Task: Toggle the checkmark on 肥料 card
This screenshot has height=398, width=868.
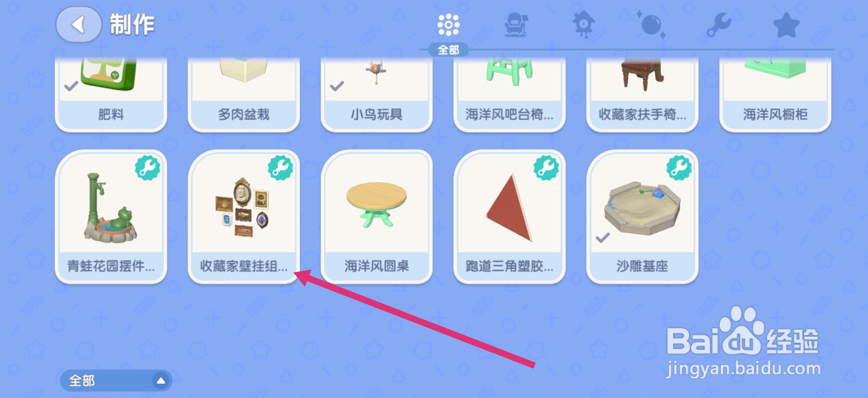Action: pos(71,87)
